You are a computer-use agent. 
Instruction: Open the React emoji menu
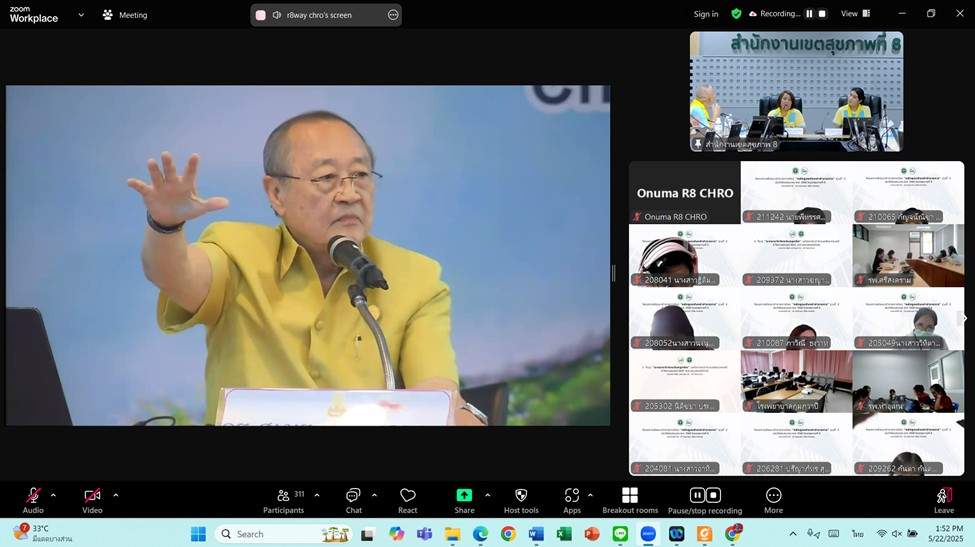(408, 500)
